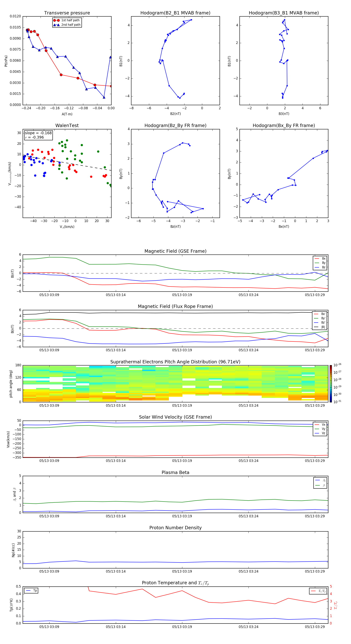Click the 10^-31 colorbar tick label
Image resolution: width=351 pixels, height=644 pixels.
pos(337,402)
